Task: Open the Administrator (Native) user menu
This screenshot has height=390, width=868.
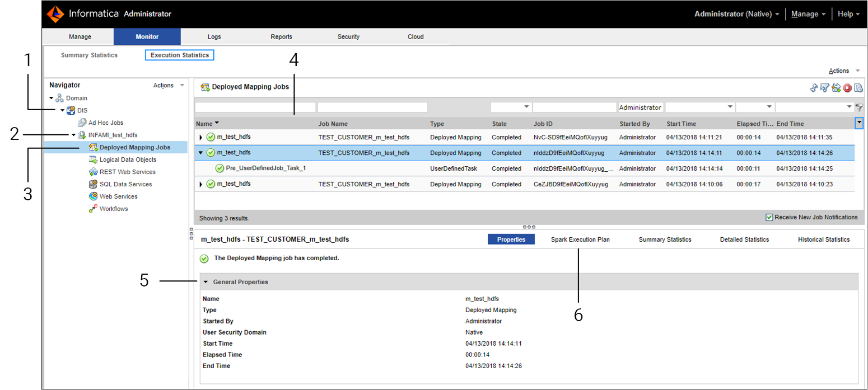Action: (737, 14)
